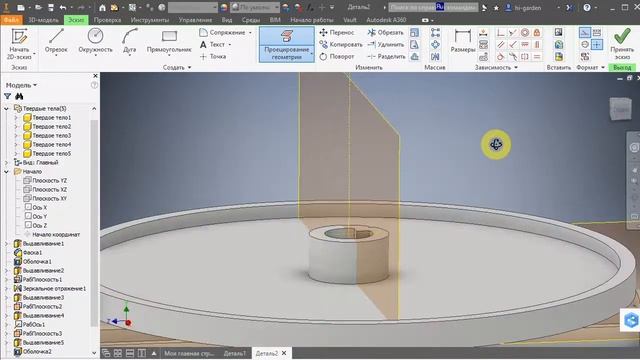Open the Home icon in quick access toolbar

pos(102,7)
